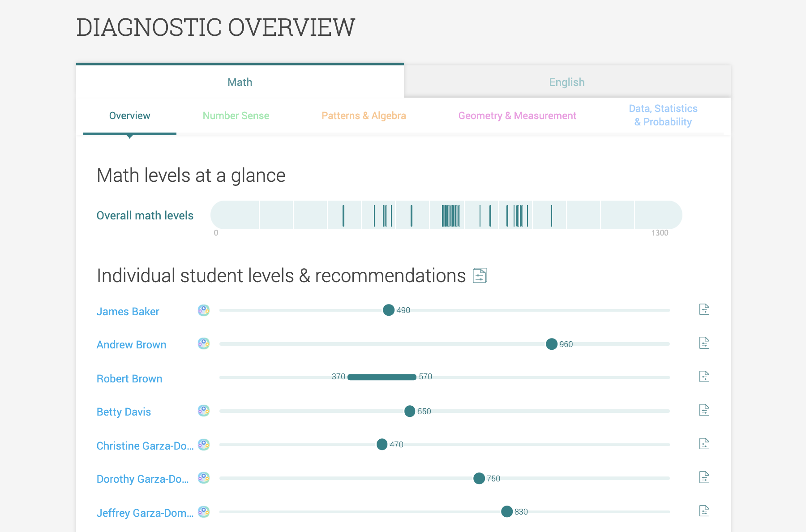Open Andrew Brown's colorful levels icon
Screen dimensions: 806x532
click(203, 343)
